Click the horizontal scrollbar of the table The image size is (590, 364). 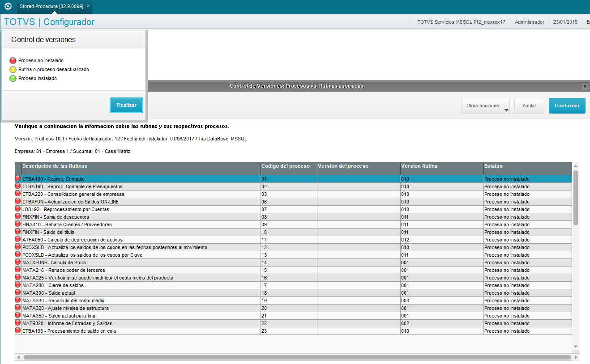click(x=297, y=357)
